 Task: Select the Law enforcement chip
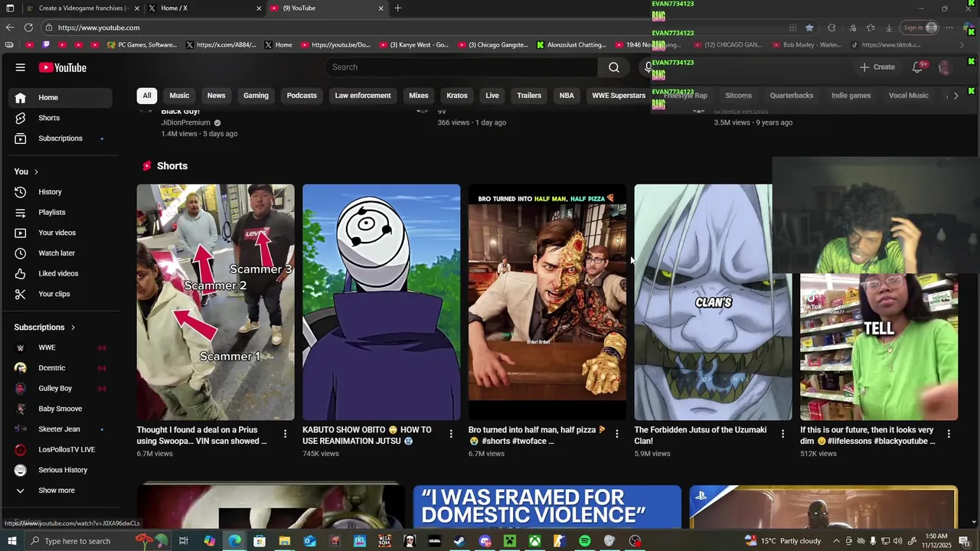(x=363, y=96)
